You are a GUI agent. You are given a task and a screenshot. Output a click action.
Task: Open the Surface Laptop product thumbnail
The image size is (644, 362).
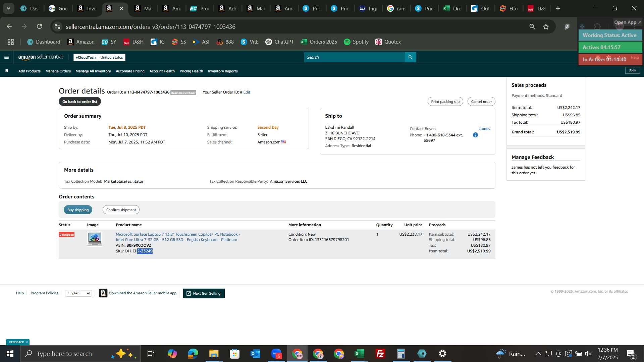pyautogui.click(x=95, y=239)
